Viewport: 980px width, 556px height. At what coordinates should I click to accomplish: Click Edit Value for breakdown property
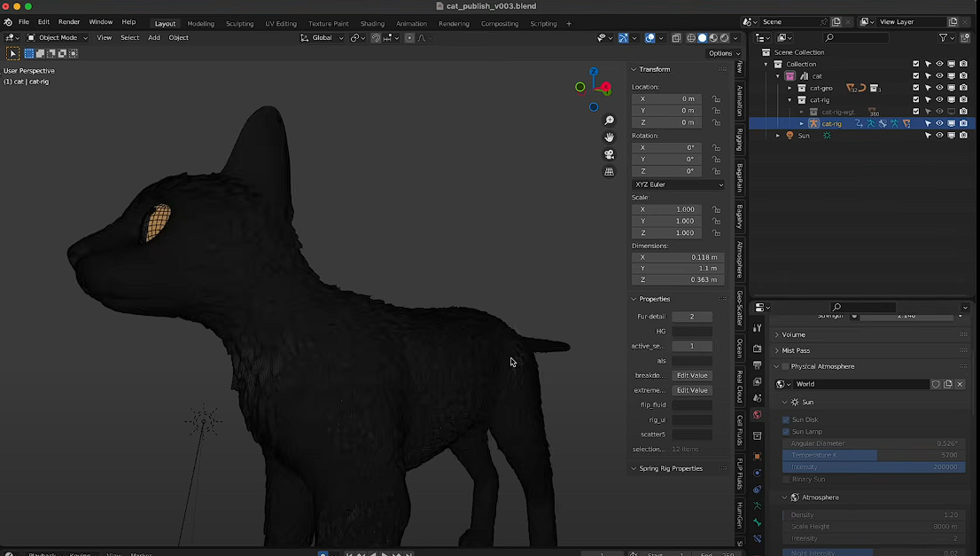coord(692,375)
